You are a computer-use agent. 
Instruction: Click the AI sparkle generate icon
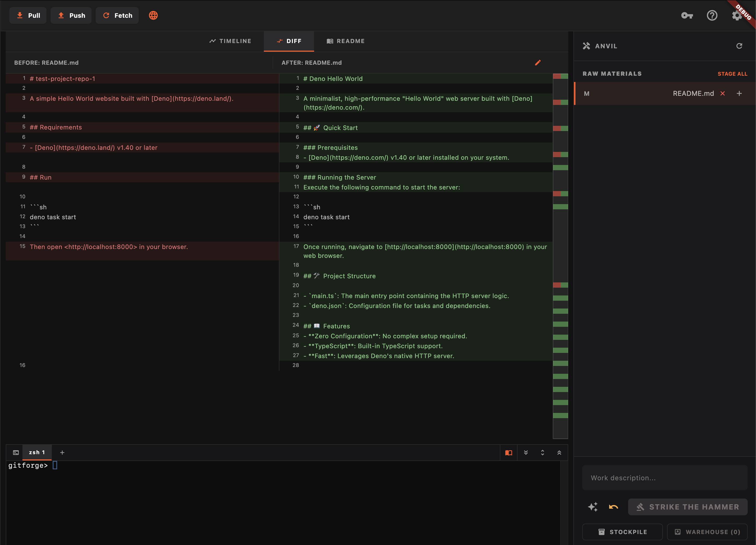point(593,507)
